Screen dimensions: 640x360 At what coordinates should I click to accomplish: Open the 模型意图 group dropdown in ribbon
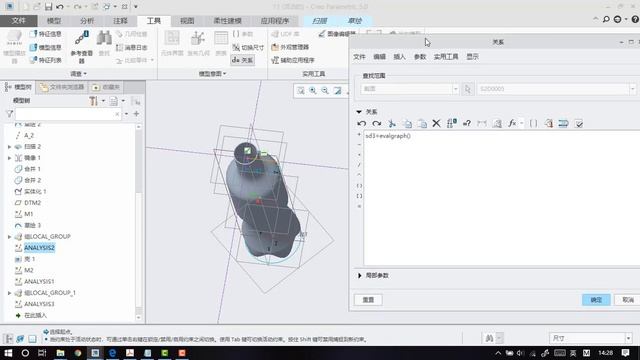[x=212, y=74]
